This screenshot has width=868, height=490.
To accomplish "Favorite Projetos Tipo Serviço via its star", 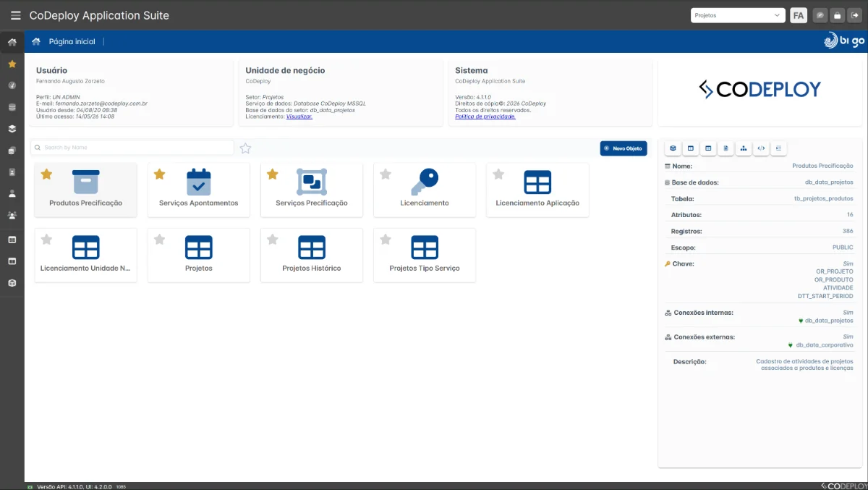I will coord(386,240).
